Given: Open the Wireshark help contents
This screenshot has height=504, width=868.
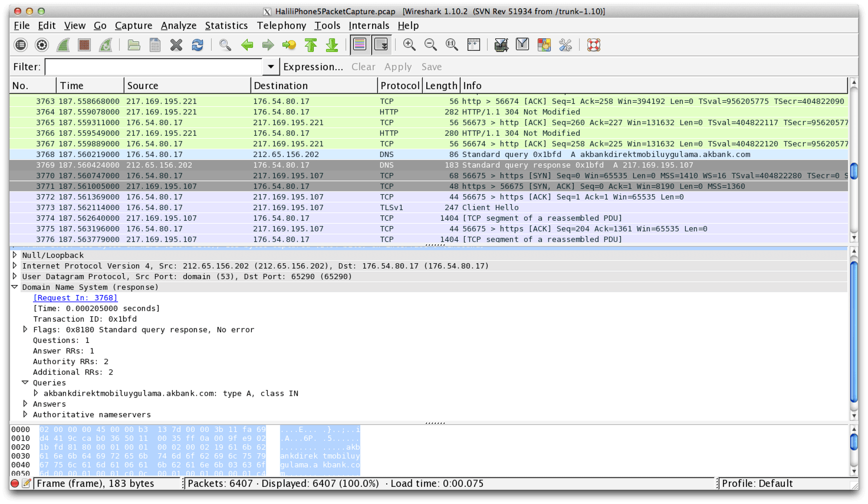Looking at the screenshot, I should (594, 45).
